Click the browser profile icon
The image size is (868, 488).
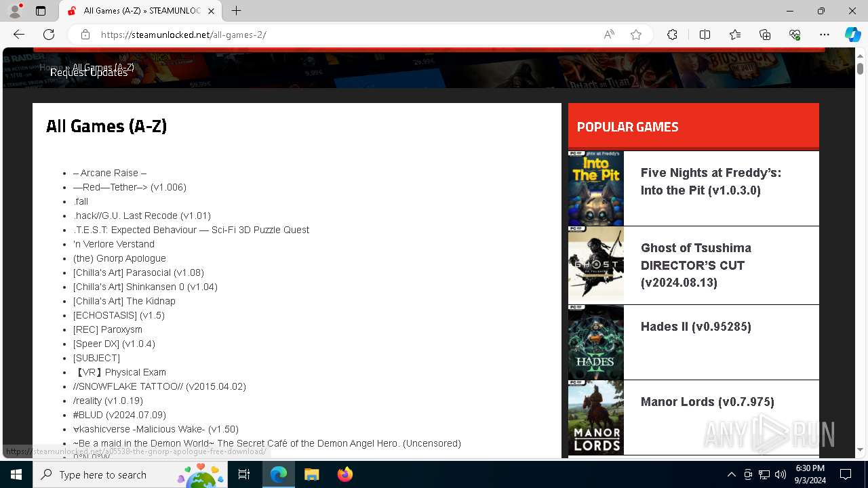click(x=15, y=11)
